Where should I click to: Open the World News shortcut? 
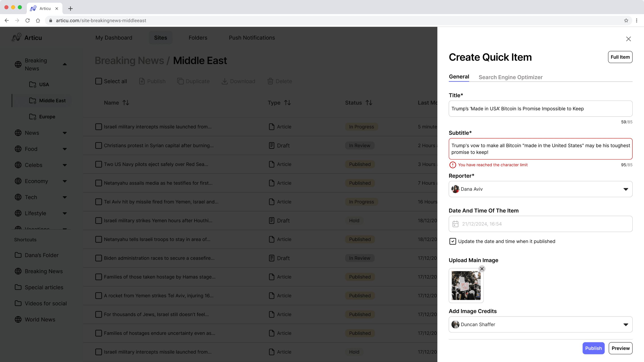(x=35, y=320)
